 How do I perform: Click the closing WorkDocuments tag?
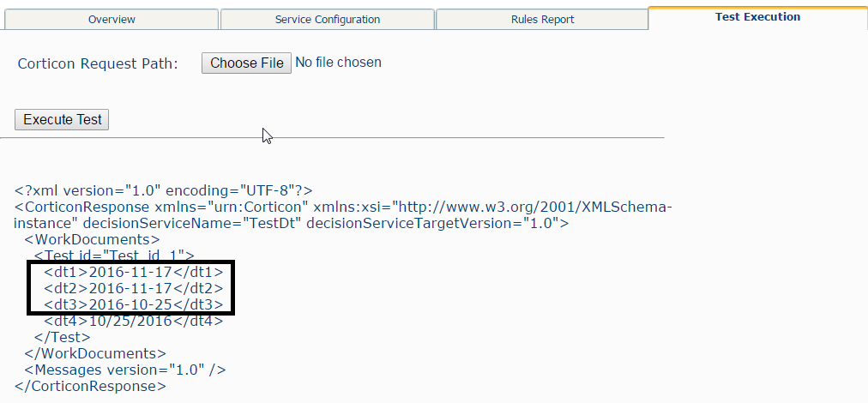click(95, 353)
